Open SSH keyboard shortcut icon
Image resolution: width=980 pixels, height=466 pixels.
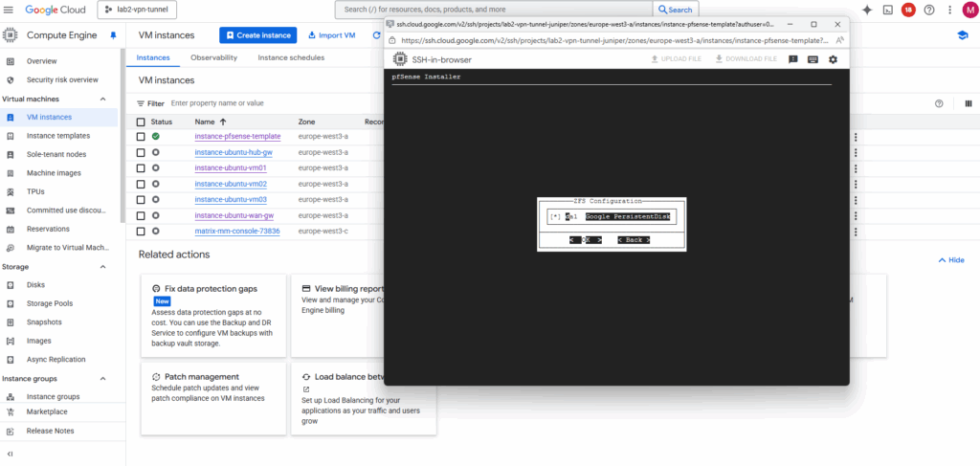[x=813, y=59]
